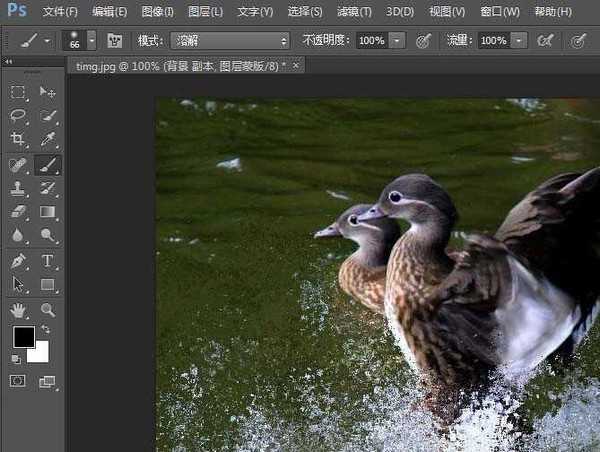Choose the Lasso tool
Screen dimensions: 600x452
[18, 116]
